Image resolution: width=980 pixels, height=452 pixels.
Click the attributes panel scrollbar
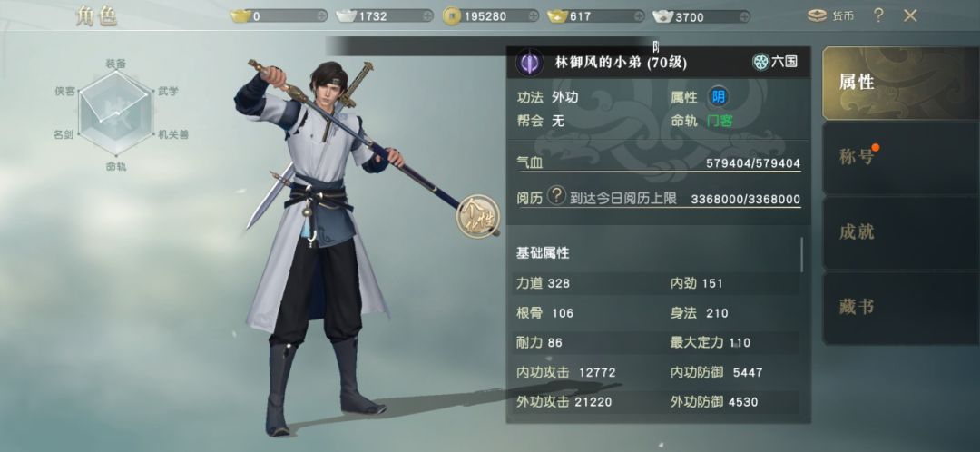point(802,254)
